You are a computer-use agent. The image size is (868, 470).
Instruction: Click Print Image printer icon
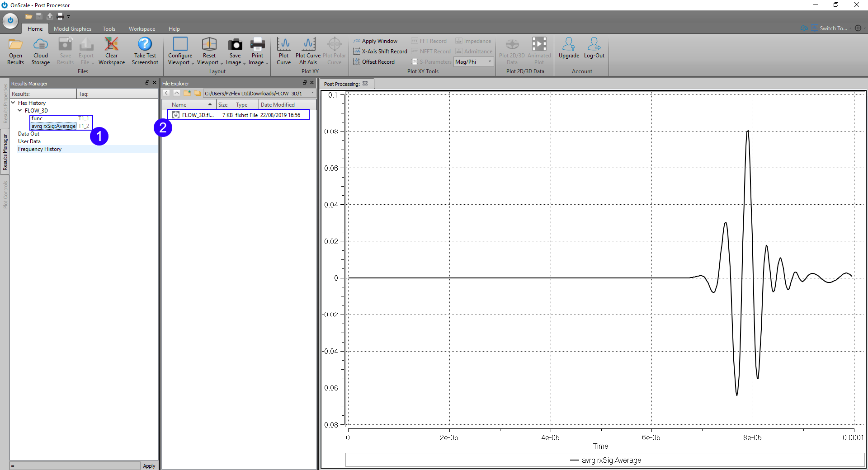pos(257,44)
